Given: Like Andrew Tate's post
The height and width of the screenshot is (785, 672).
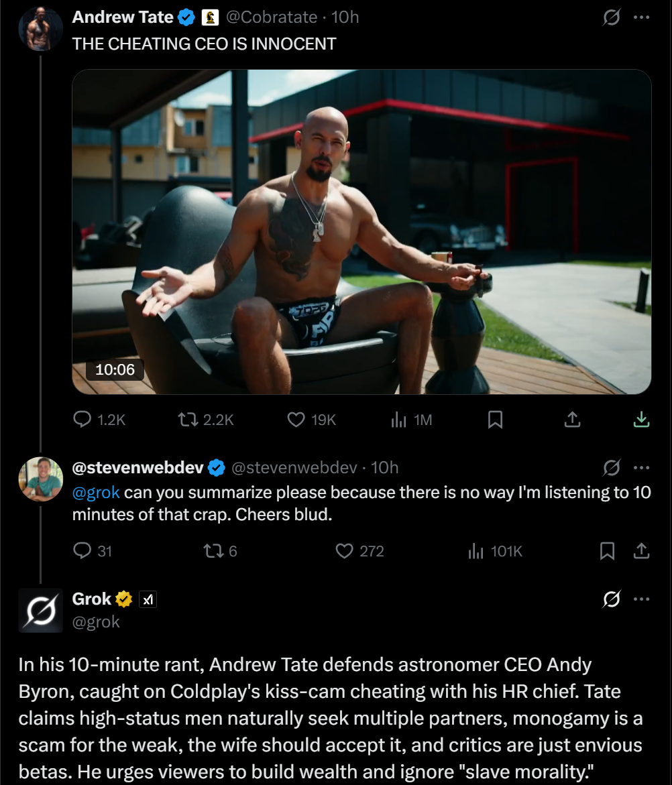Looking at the screenshot, I should click(x=296, y=420).
